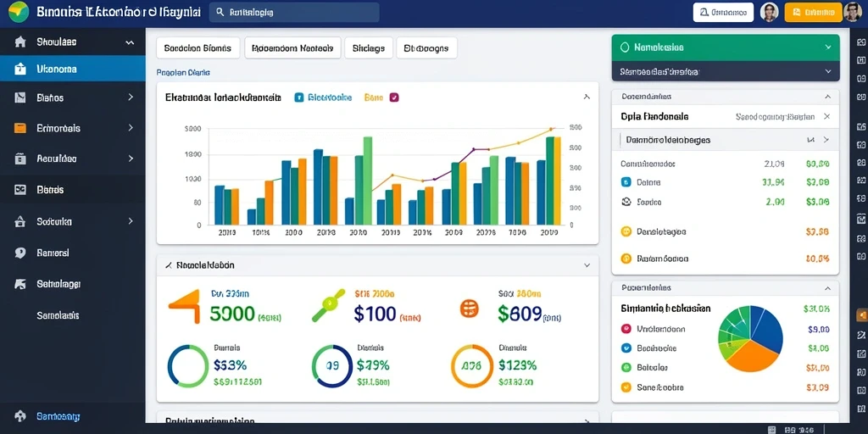The image size is (868, 434).
Task: Click the yellow face icon beside the $3.08 value
Action: click(626, 231)
